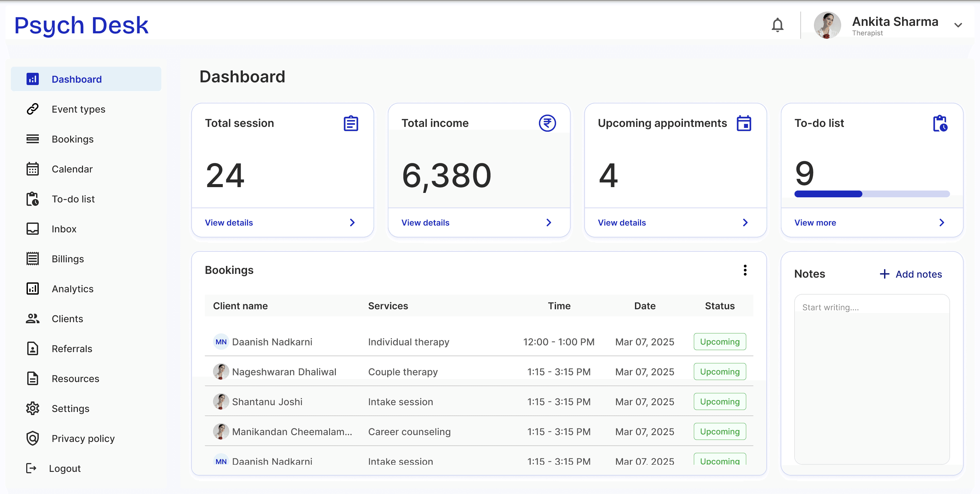
Task: Expand the Ankita Sharma profile dropdown
Action: [x=958, y=25]
